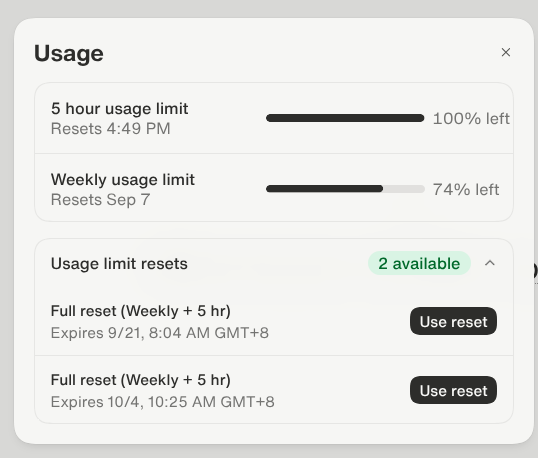This screenshot has width=538, height=458.
Task: Click the 2 available badge
Action: coord(419,263)
